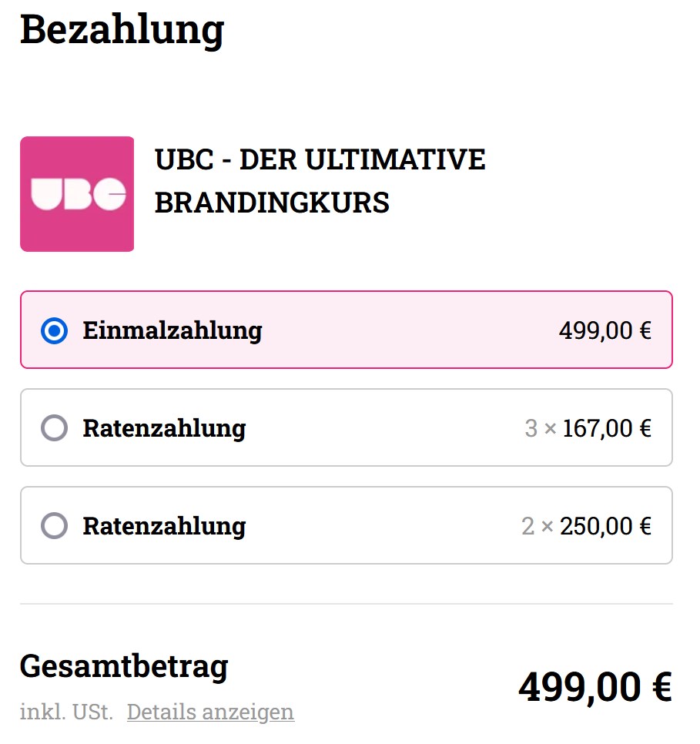The image size is (700, 744).
Task: Select the Einmalzahlung radio button
Action: click(x=54, y=330)
